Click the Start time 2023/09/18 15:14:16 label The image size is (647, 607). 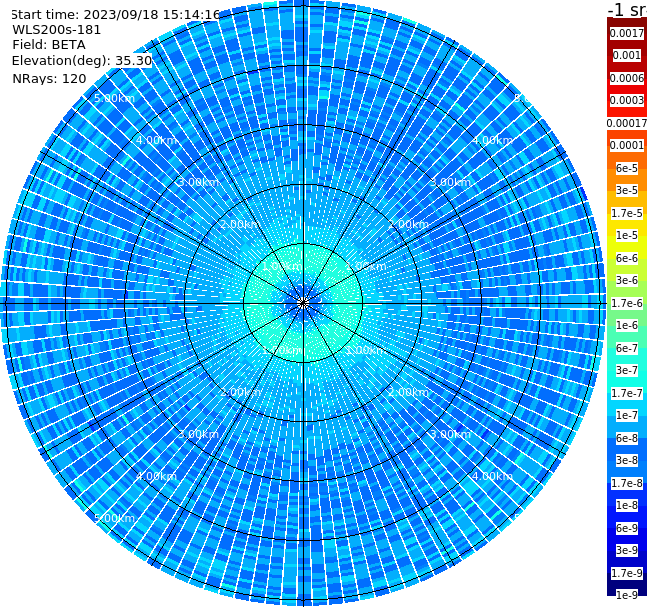[x=115, y=15]
